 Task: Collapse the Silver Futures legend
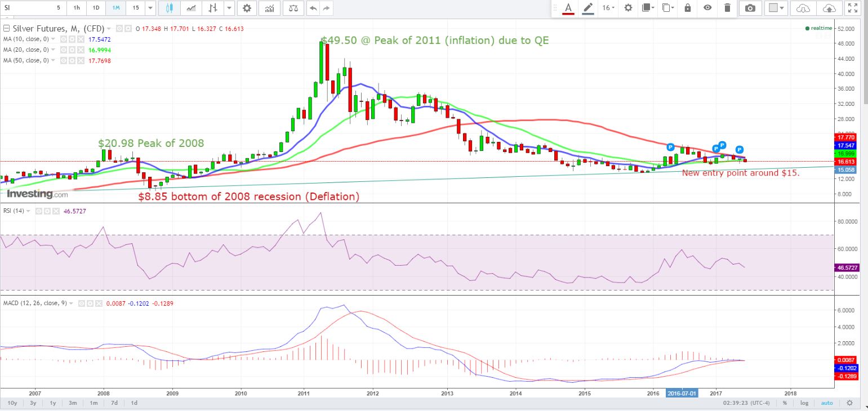pyautogui.click(x=6, y=28)
